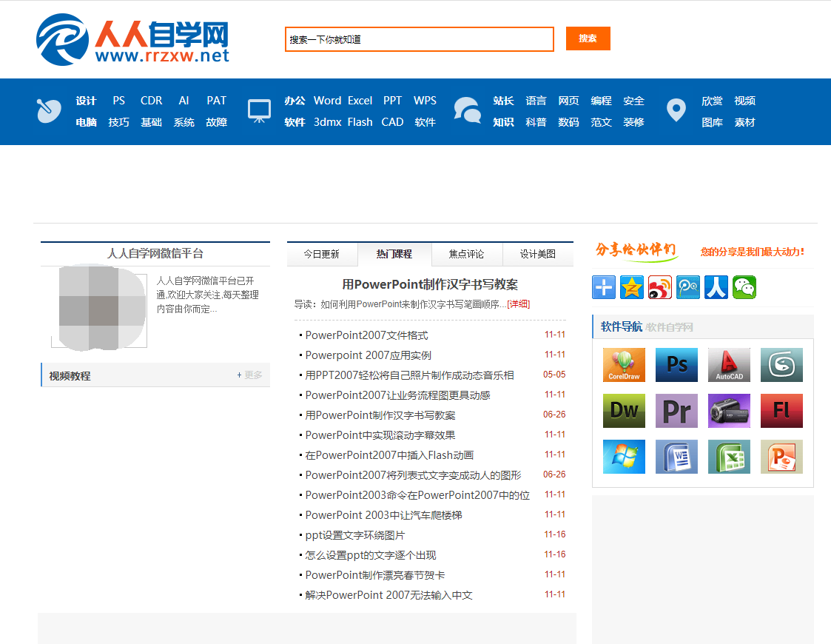
Task: Open the CDR navigation menu item
Action: click(151, 101)
